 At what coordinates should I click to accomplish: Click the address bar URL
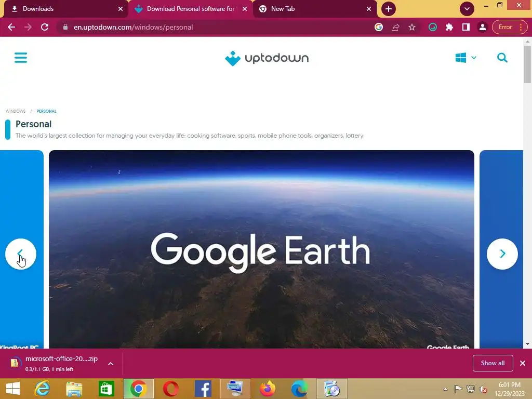coord(133,27)
